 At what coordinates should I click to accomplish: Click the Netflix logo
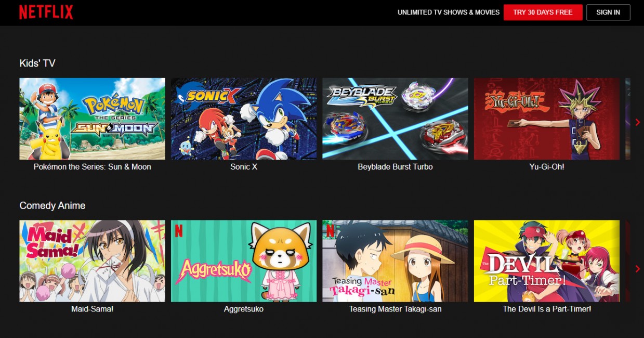[46, 12]
